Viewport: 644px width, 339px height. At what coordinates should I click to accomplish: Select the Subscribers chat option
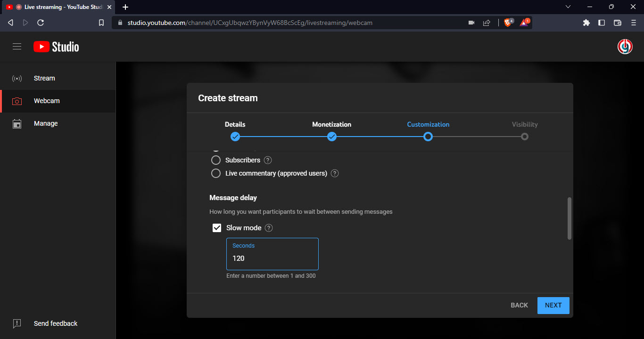click(216, 160)
